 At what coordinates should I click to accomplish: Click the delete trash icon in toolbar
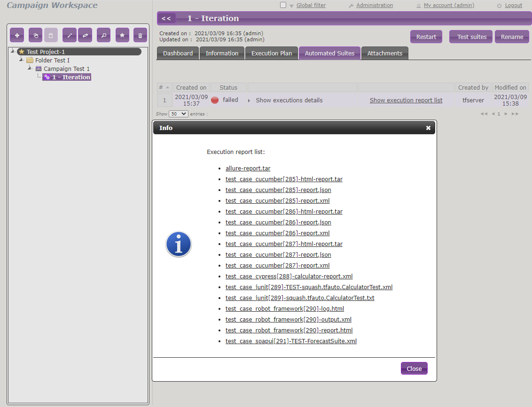[140, 35]
